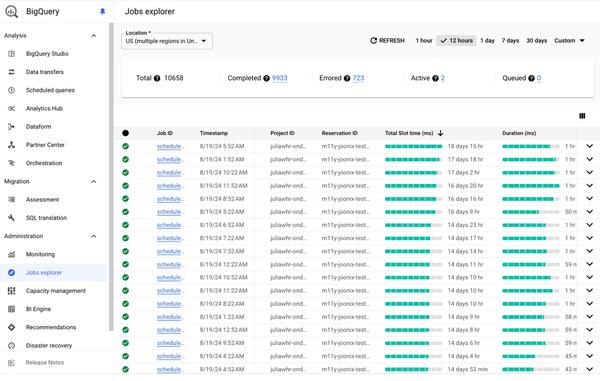Open the Custom time range dropdown
Image resolution: width=600 pixels, height=381 pixels.
pyautogui.click(x=569, y=41)
